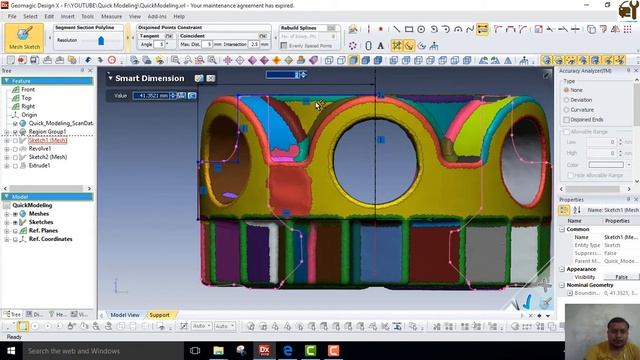
Task: Expand the Region Group1 tree node
Action: (7, 132)
